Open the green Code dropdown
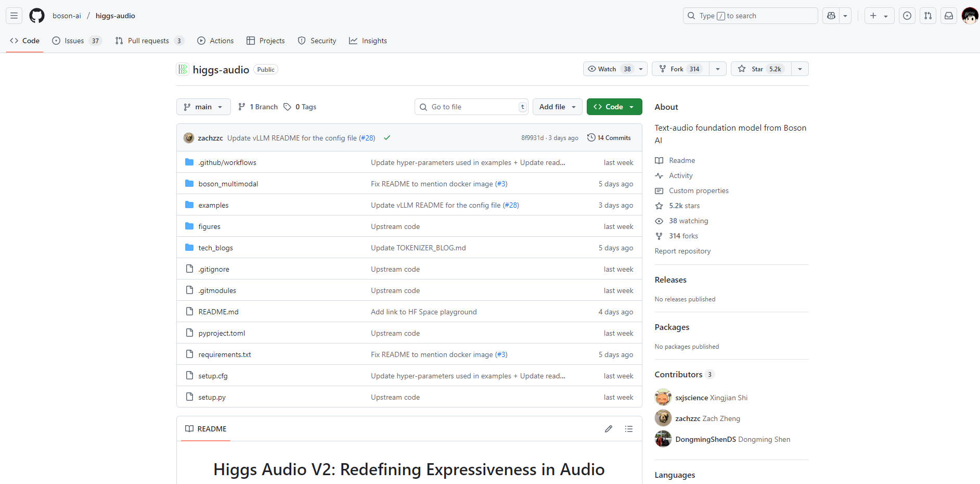This screenshot has width=980, height=484. (x=614, y=107)
